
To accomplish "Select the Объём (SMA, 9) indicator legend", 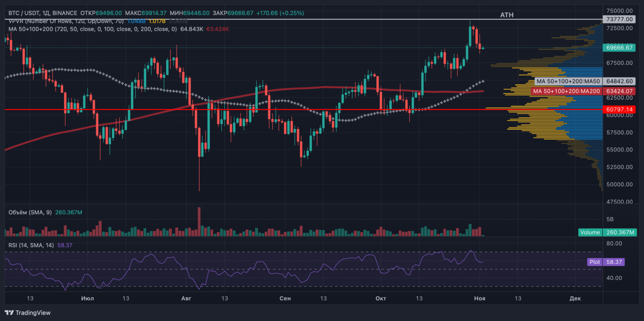I will click(30, 212).
